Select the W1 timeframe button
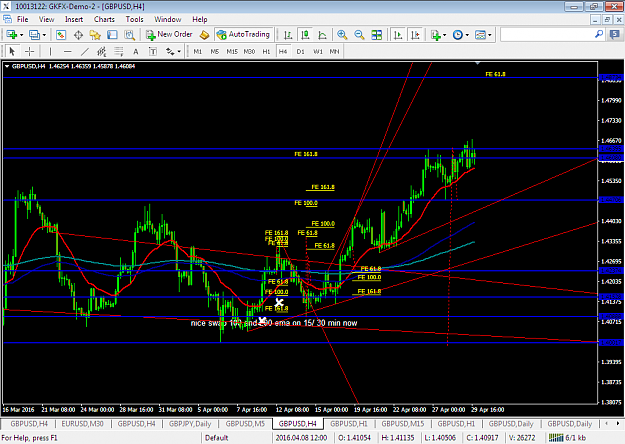 (x=318, y=51)
